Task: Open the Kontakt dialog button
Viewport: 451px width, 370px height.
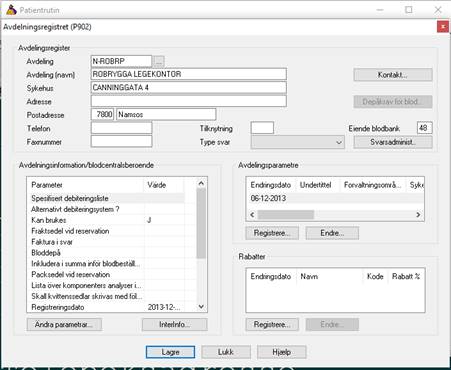Action: click(x=393, y=75)
